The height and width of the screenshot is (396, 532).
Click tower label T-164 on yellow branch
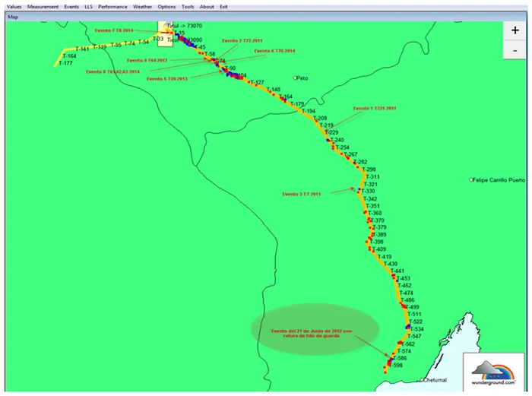click(x=68, y=56)
